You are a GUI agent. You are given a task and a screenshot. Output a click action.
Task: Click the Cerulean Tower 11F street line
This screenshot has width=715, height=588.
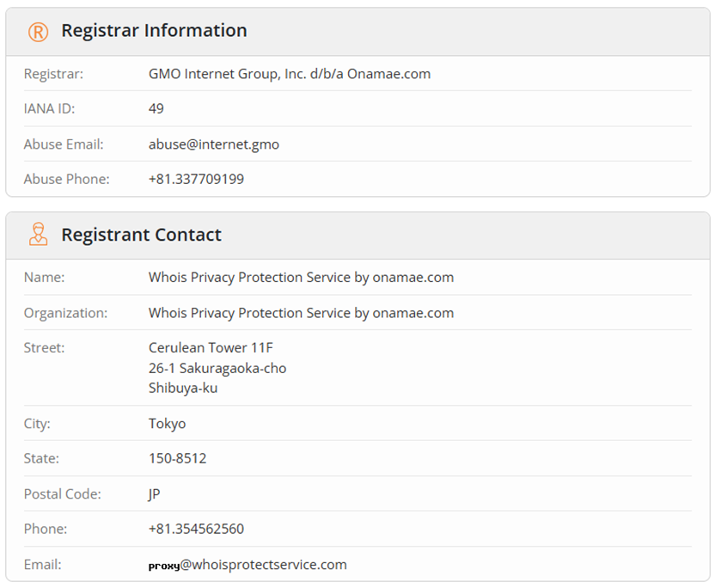click(x=211, y=347)
